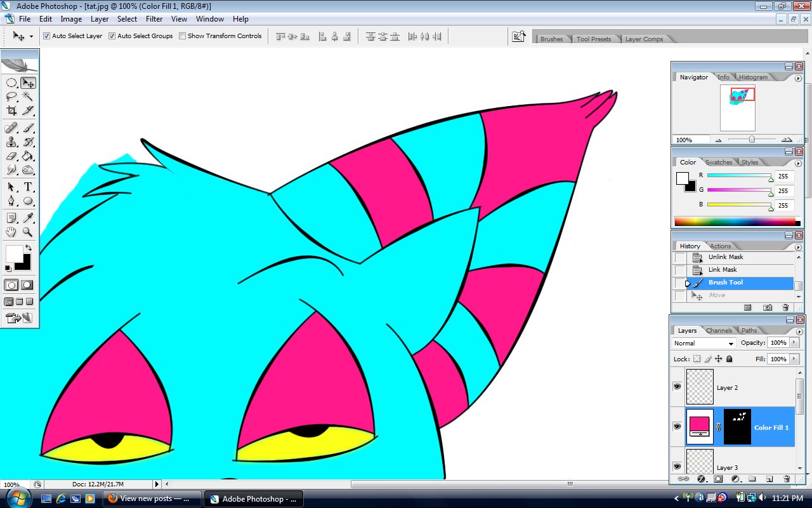The height and width of the screenshot is (508, 812).
Task: Select the Clone Stamp tool
Action: pos(11,142)
